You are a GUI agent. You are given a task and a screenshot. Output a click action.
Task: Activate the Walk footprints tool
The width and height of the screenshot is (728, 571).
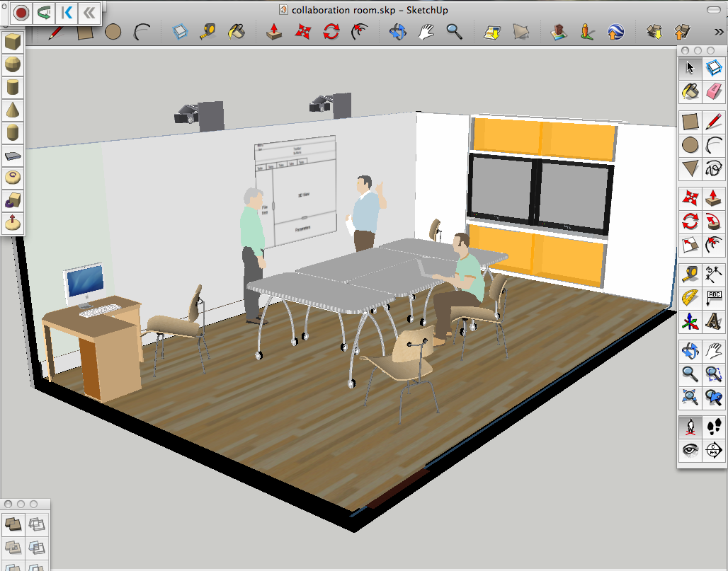[714, 426]
